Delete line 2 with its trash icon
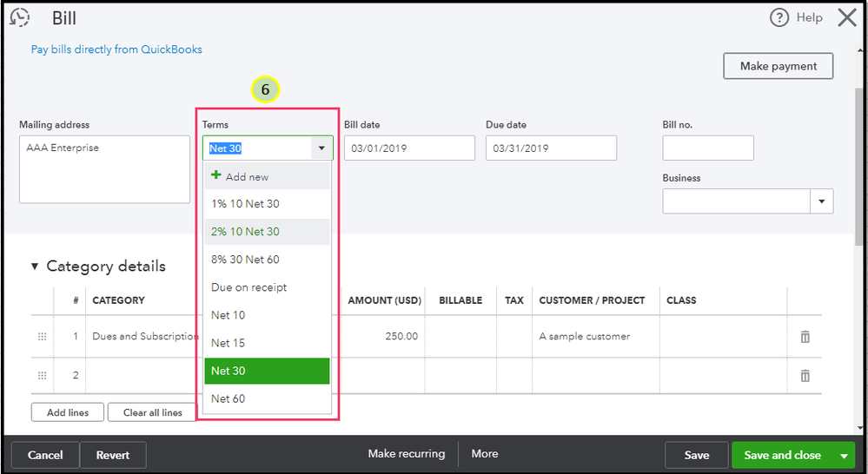This screenshot has height=474, width=868. pos(805,376)
